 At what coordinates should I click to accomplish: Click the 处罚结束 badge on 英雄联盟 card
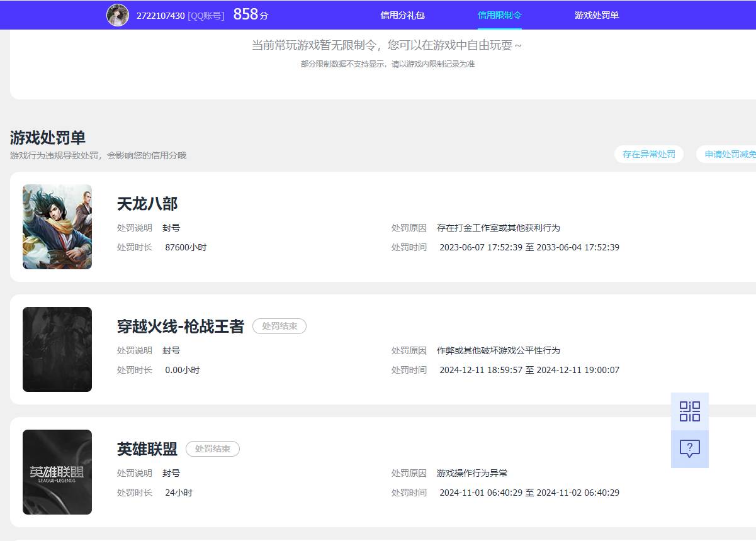[x=213, y=449]
